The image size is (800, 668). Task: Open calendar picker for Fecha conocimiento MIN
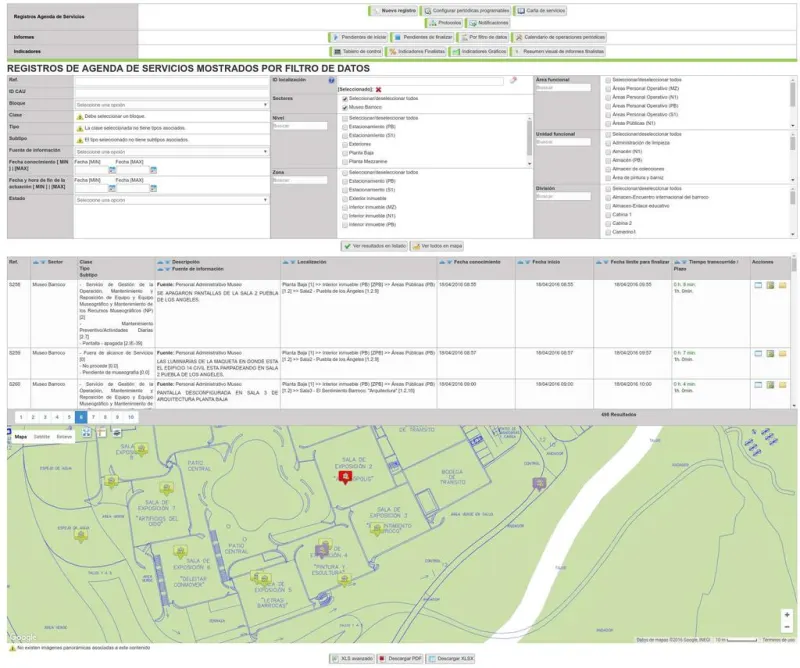tap(112, 170)
